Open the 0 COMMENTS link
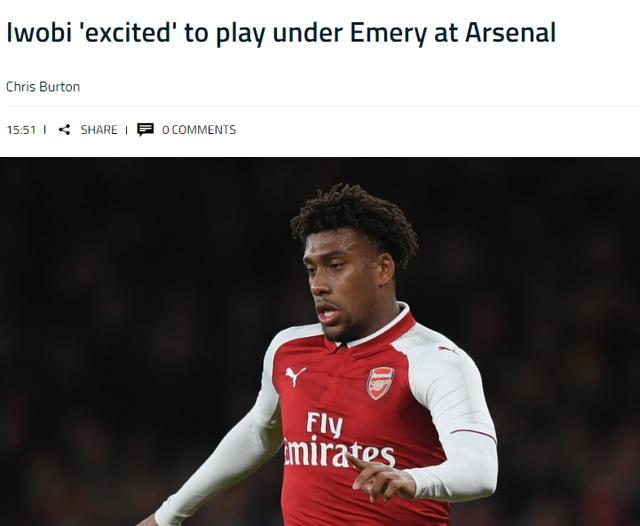640x526 pixels. 199,130
